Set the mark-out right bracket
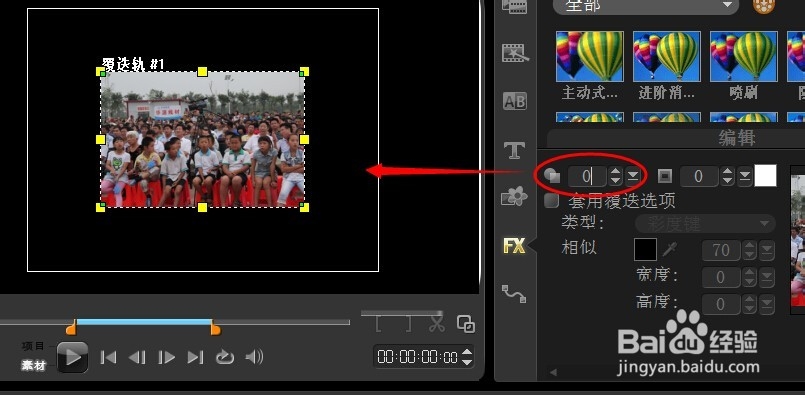The width and height of the screenshot is (805, 395). coord(408,324)
